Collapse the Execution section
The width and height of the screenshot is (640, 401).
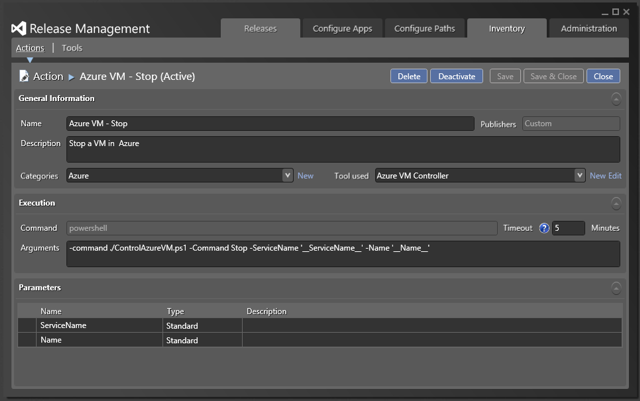click(x=616, y=203)
